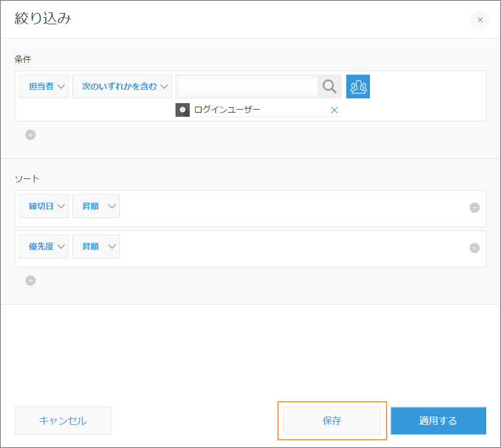Open the 次のいずれかを含む operator dropdown
501x448 pixels.
[122, 87]
